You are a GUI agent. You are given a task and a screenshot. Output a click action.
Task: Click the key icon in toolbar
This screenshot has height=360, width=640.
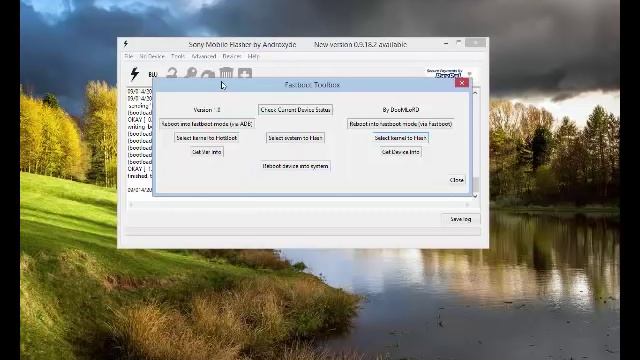coord(190,73)
